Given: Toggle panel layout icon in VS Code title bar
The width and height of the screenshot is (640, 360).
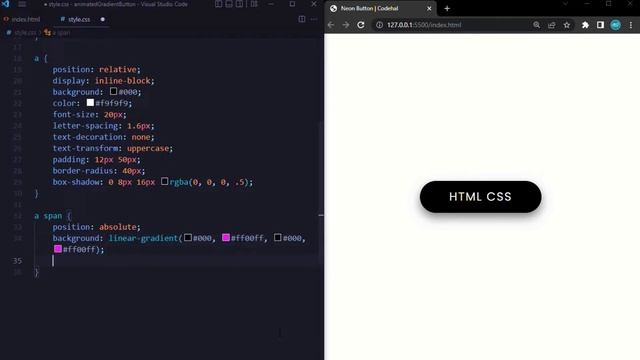Looking at the screenshot, I should 229,4.
